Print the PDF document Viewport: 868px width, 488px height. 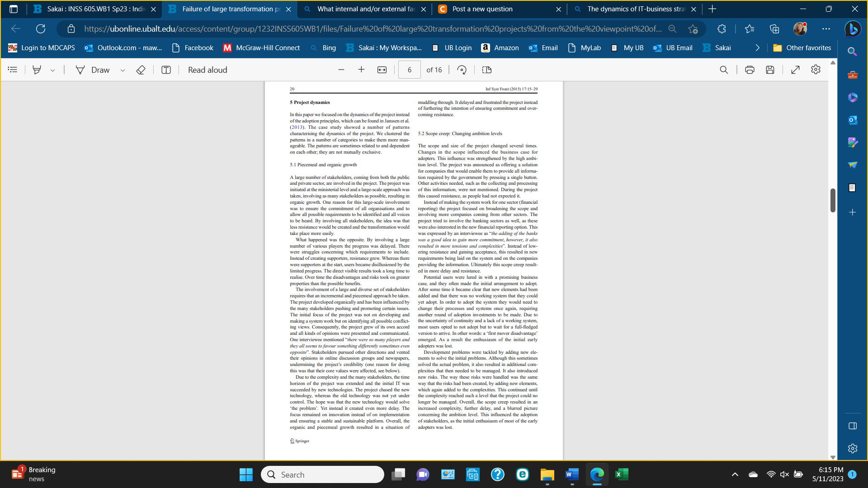coord(750,70)
